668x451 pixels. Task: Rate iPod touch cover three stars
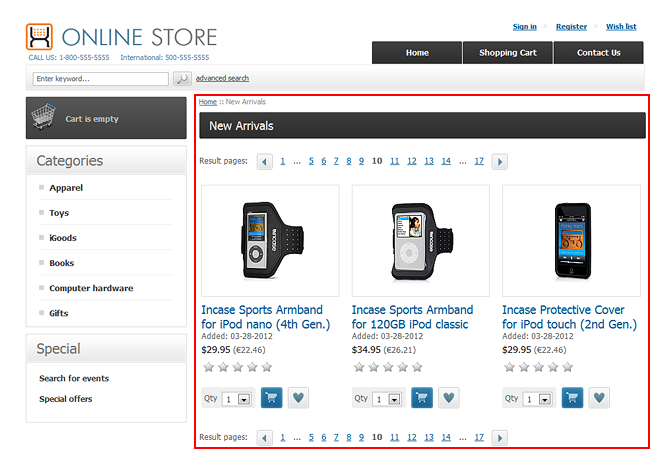tap(538, 367)
